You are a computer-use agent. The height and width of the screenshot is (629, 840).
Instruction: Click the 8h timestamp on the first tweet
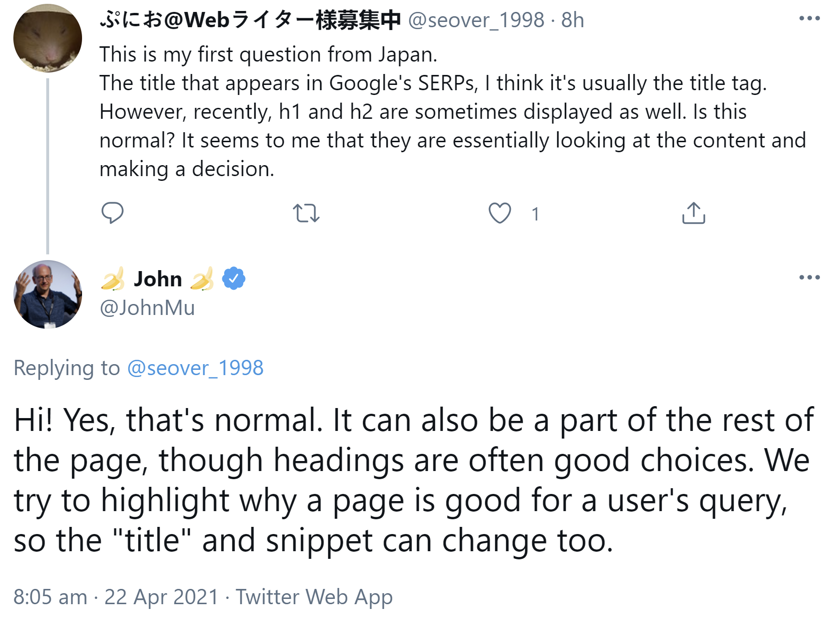pos(572,20)
